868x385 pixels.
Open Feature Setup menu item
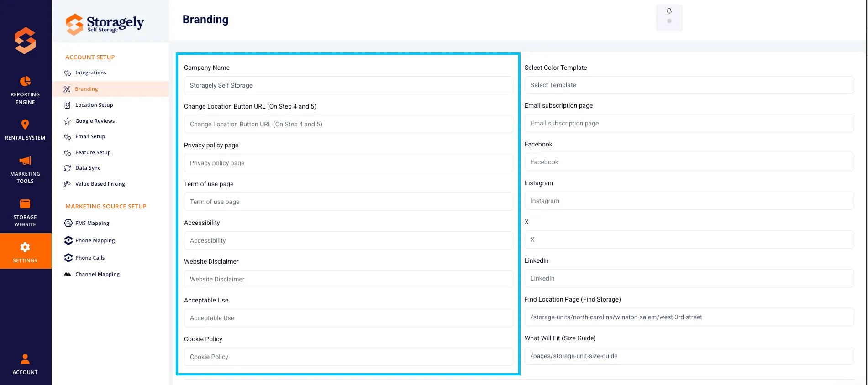coord(93,152)
